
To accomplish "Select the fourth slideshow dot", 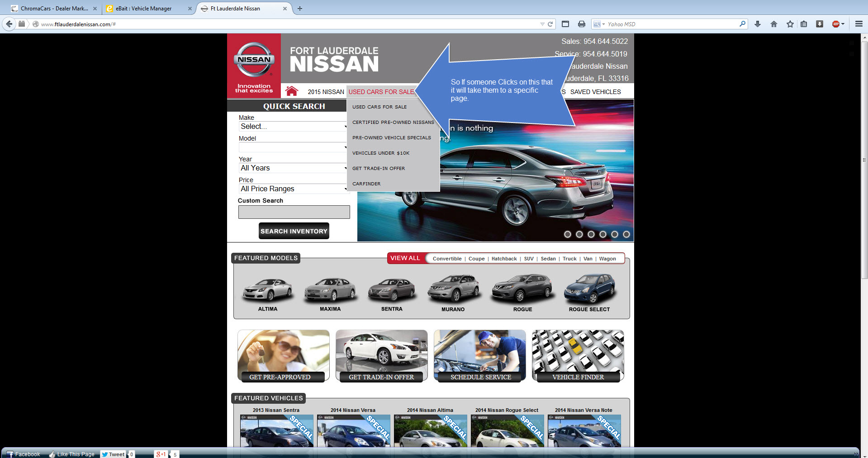I will [x=603, y=234].
